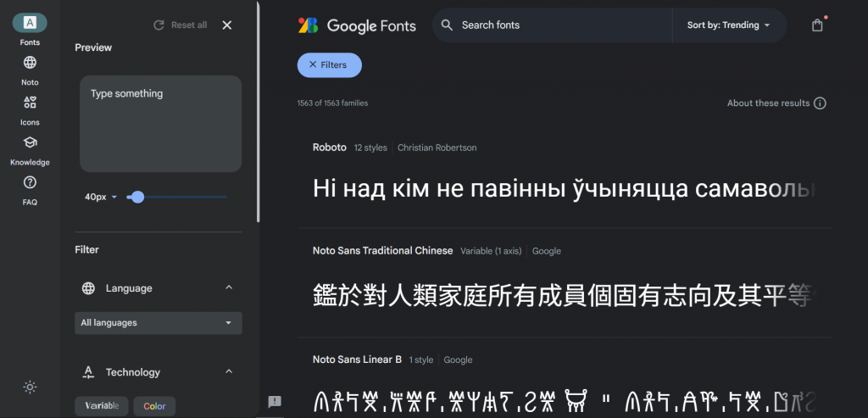Open the All languages dropdown
The width and height of the screenshot is (868, 418).
(x=159, y=323)
